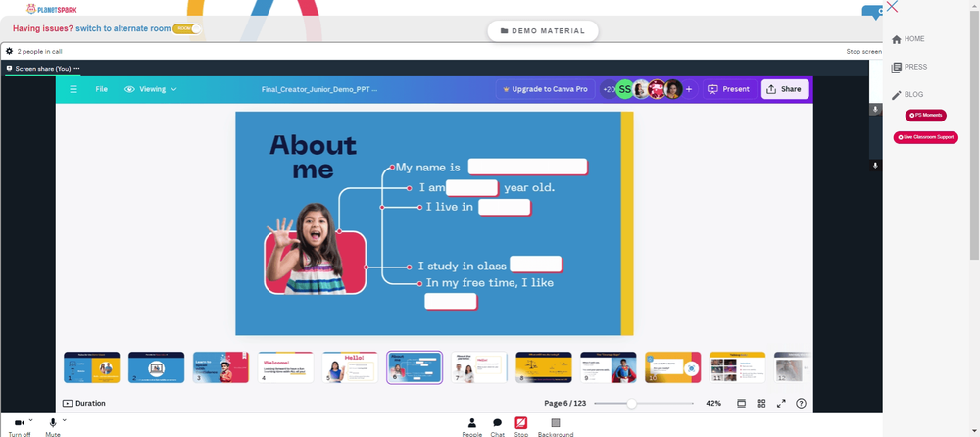Click switch to alternate room link
980x437 pixels.
click(123, 28)
